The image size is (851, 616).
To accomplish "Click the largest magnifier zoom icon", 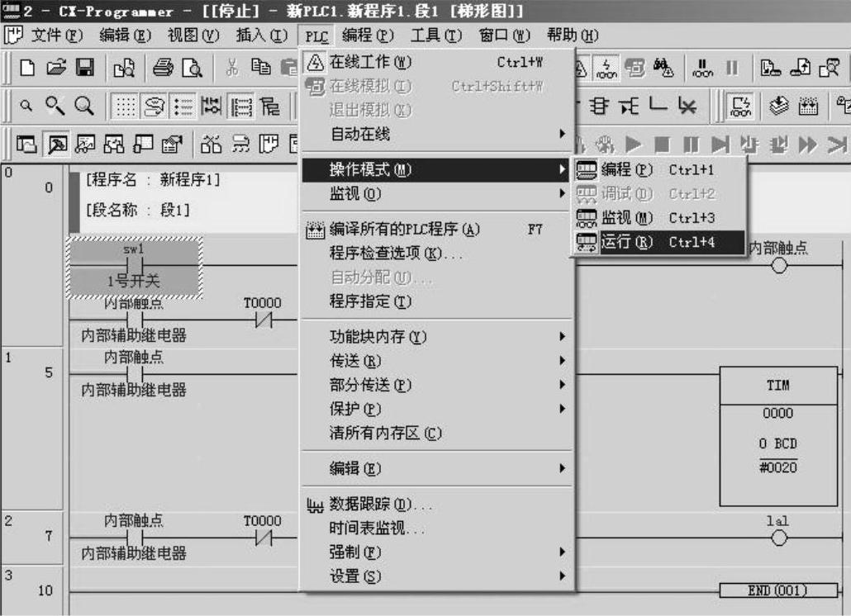I will coord(84,105).
